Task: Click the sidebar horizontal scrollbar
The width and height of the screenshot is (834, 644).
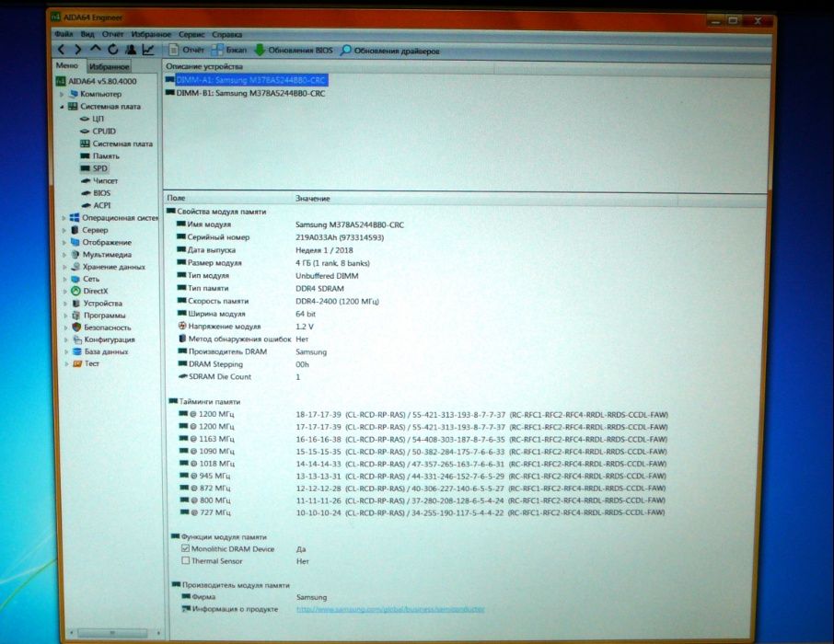Action: pyautogui.click(x=114, y=633)
